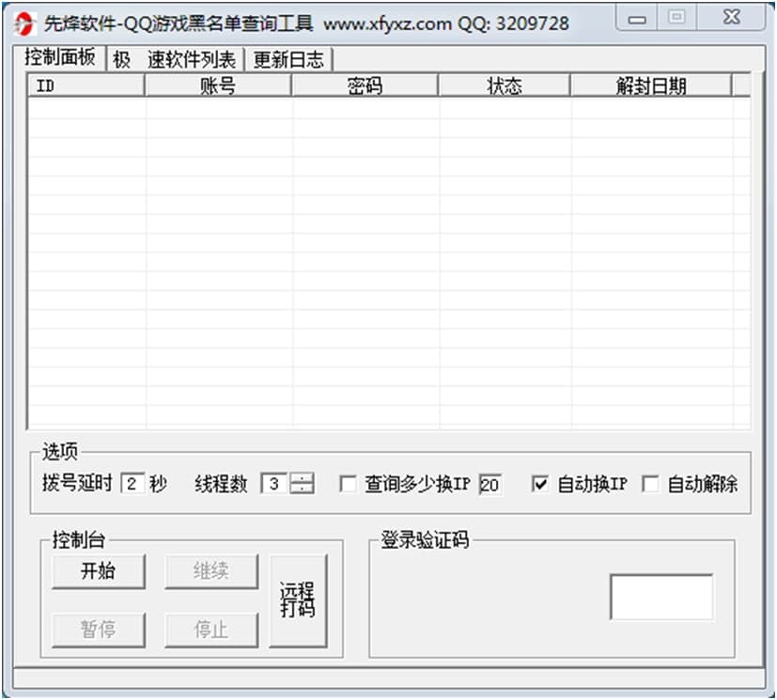Focus the 拨号延时 seconds input field
Screen dimensions: 777x700
[132, 484]
